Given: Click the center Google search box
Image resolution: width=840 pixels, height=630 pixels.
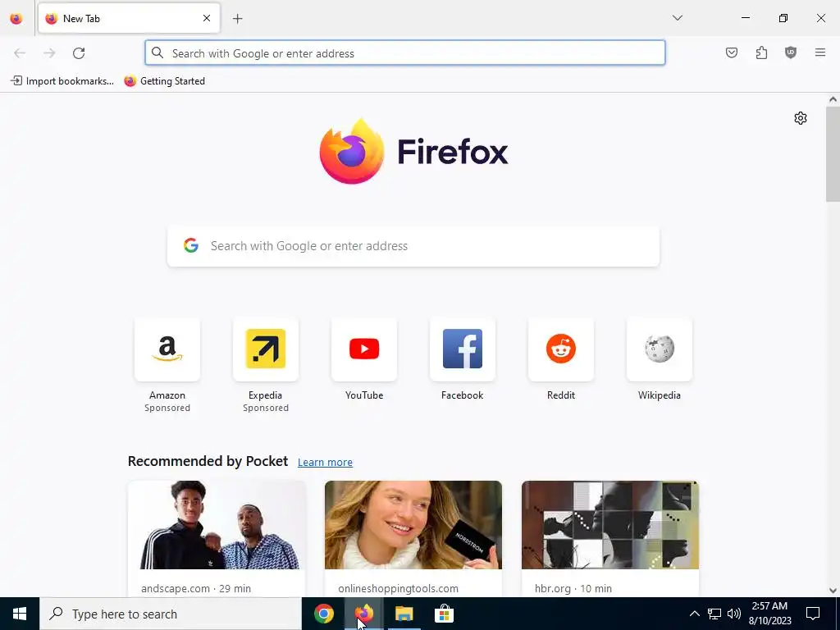Looking at the screenshot, I should [x=413, y=246].
